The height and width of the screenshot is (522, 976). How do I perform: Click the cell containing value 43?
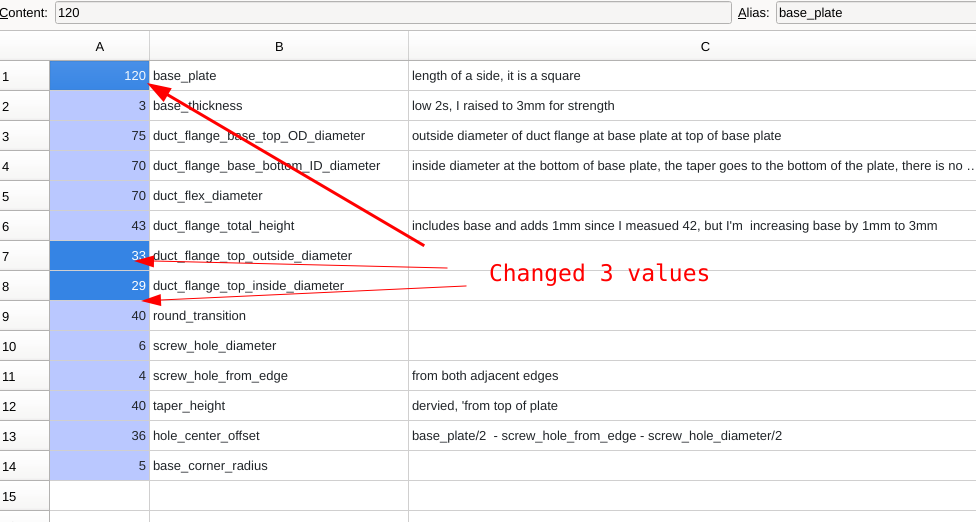click(99, 226)
